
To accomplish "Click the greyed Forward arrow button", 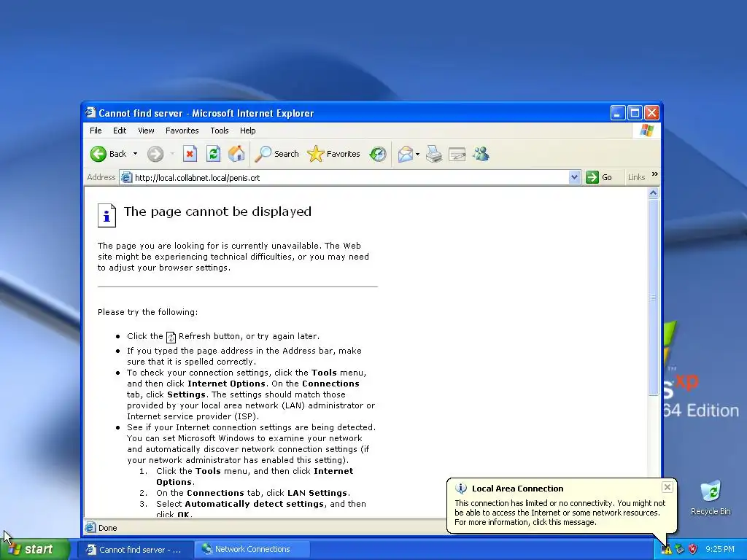I will click(155, 154).
